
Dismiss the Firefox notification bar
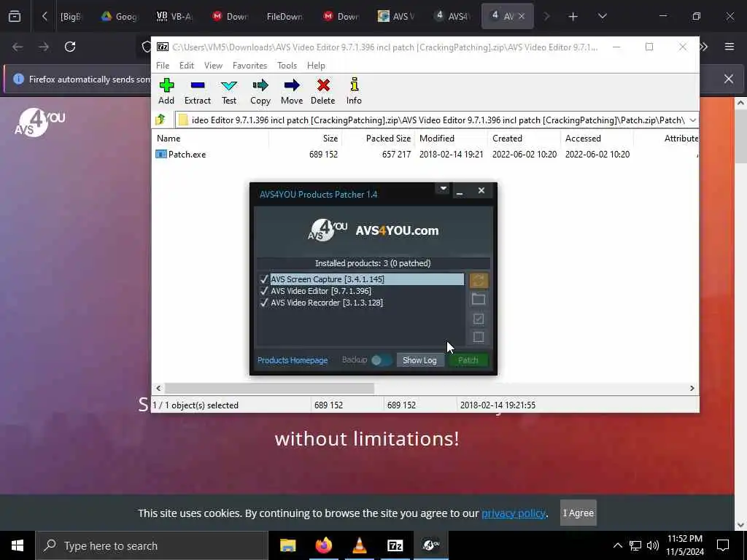click(x=729, y=79)
